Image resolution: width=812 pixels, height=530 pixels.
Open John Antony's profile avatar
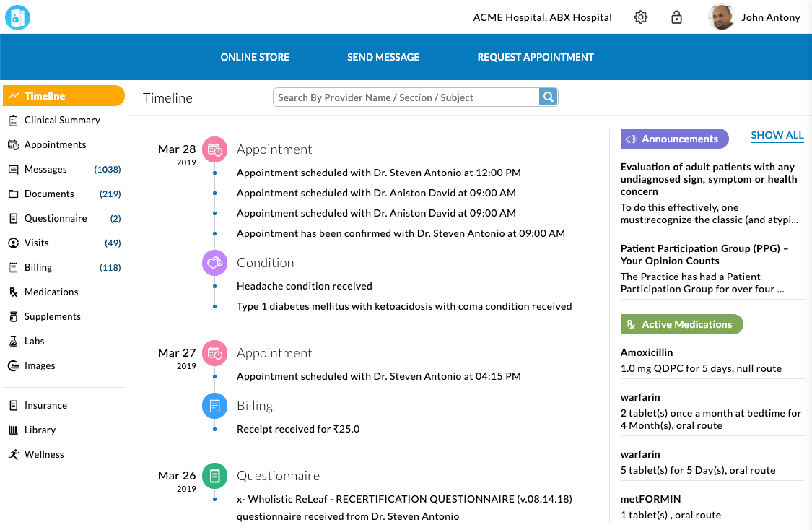click(719, 17)
